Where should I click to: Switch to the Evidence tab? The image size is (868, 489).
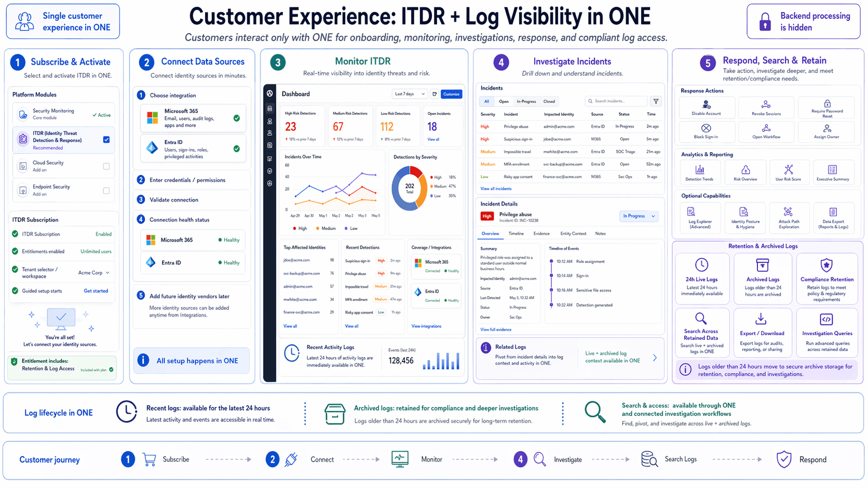[x=541, y=234]
